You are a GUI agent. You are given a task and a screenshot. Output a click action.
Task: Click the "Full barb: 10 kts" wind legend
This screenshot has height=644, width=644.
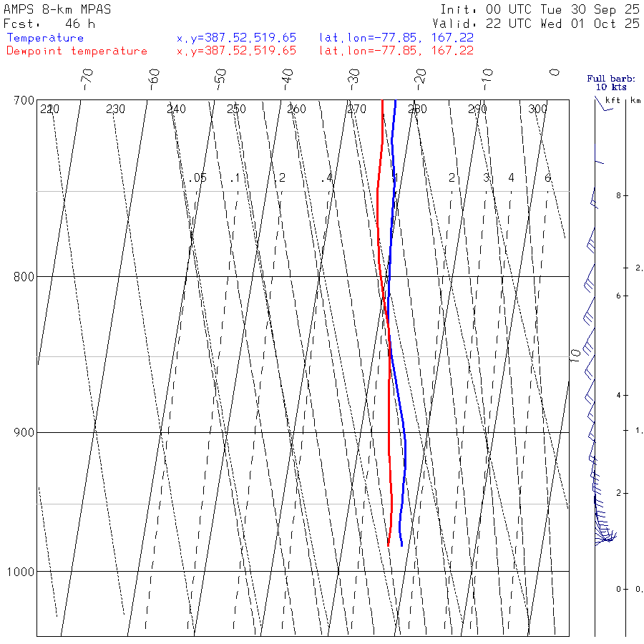click(611, 82)
